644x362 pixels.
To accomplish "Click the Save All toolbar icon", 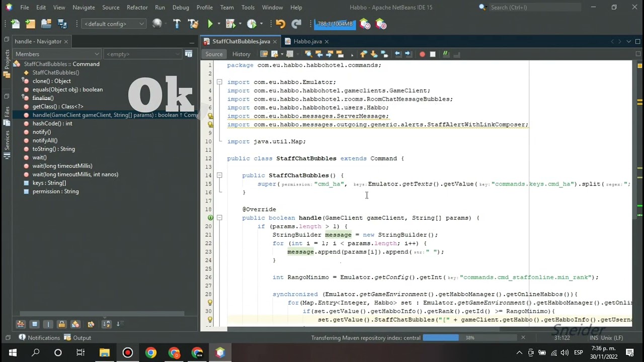I will pos(62,24).
